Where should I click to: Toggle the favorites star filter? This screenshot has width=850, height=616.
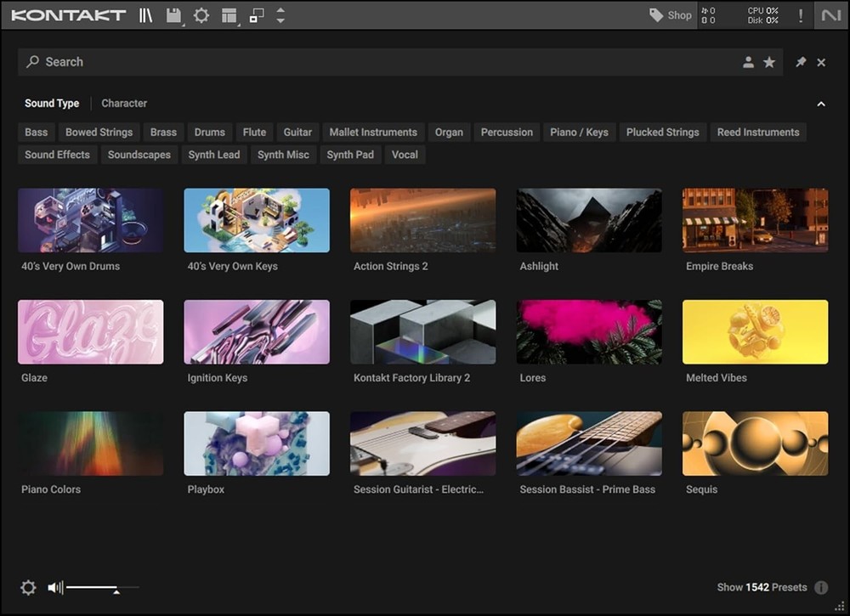769,62
